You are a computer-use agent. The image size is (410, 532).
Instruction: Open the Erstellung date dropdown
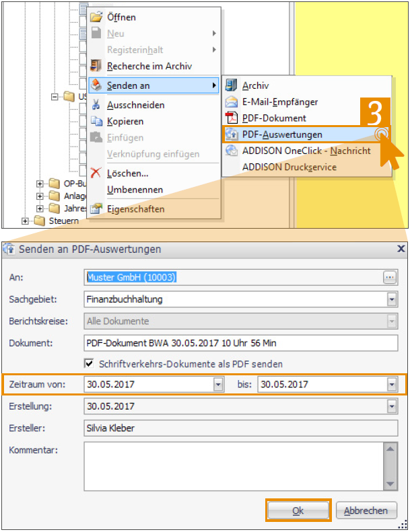(x=392, y=406)
